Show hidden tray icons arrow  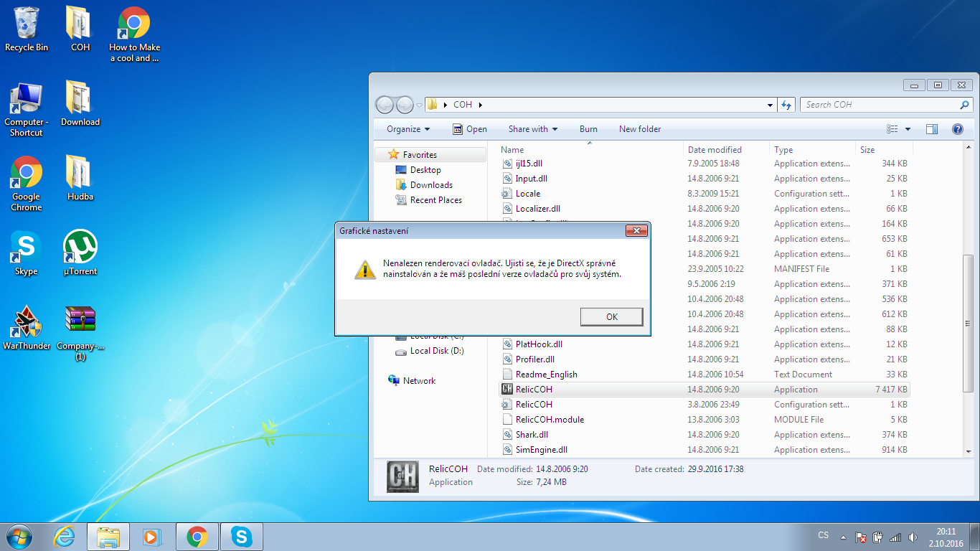click(x=843, y=537)
